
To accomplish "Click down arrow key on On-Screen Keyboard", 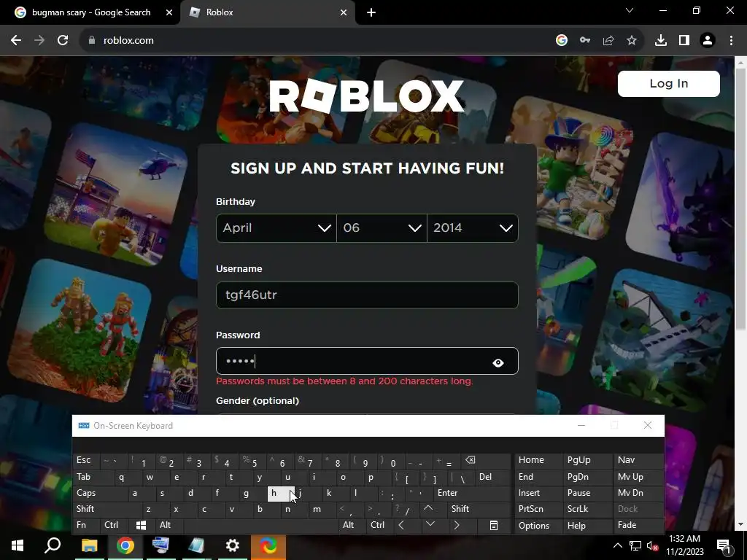I will [430, 524].
